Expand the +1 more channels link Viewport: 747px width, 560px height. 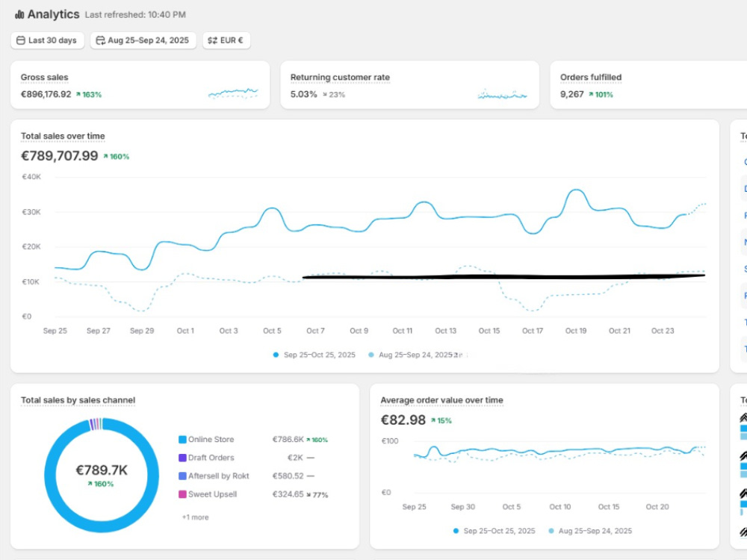click(195, 517)
